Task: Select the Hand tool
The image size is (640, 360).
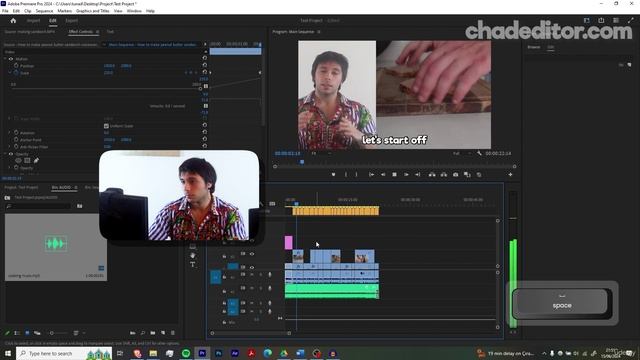Action: pyautogui.click(x=193, y=256)
